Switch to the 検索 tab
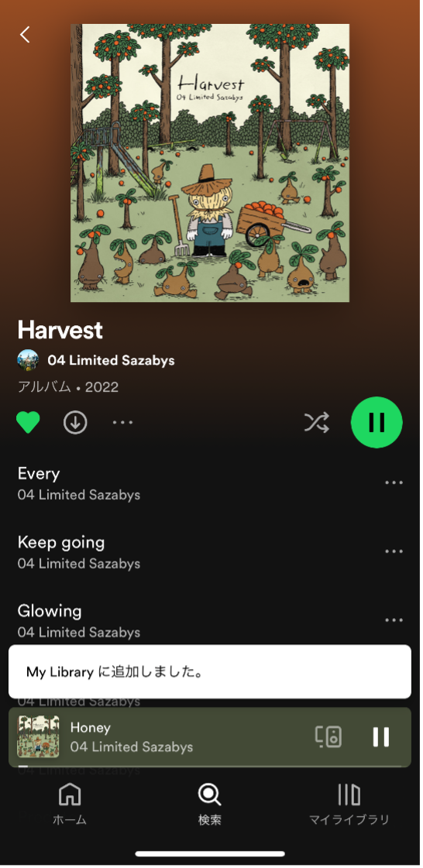This screenshot has width=423, height=868. pos(209,805)
